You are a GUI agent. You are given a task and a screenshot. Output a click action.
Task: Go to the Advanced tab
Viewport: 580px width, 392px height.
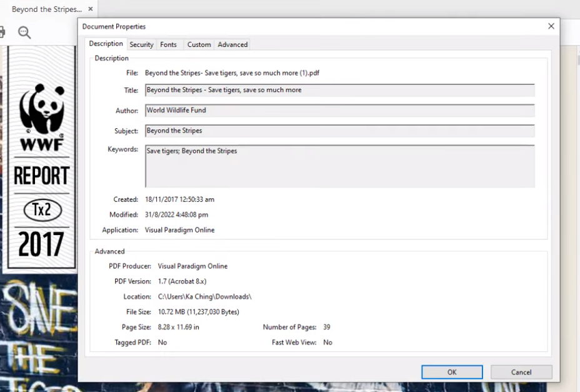click(x=232, y=44)
